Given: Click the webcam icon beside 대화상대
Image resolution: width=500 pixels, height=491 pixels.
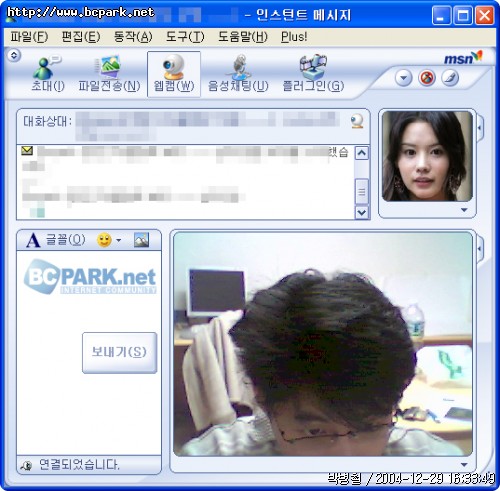Looking at the screenshot, I should (357, 121).
